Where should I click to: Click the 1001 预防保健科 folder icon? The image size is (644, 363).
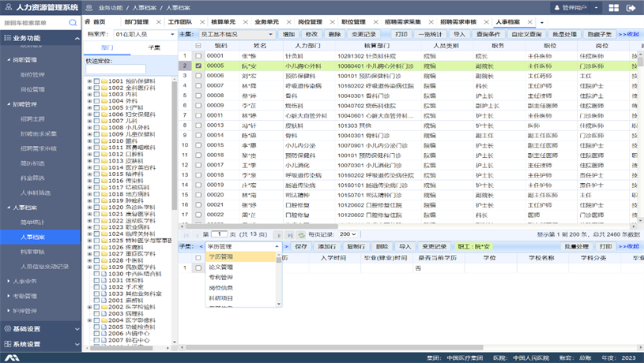104,81
